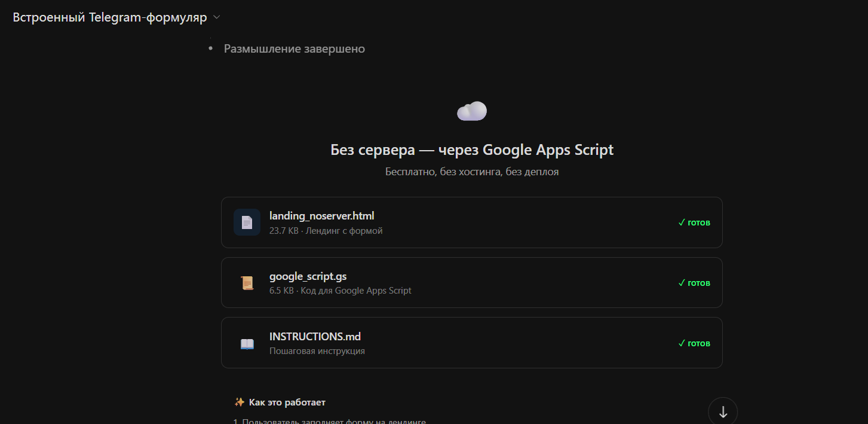Click the book icon for INSTRUCTIONS.md
The image size is (868, 424).
(247, 344)
